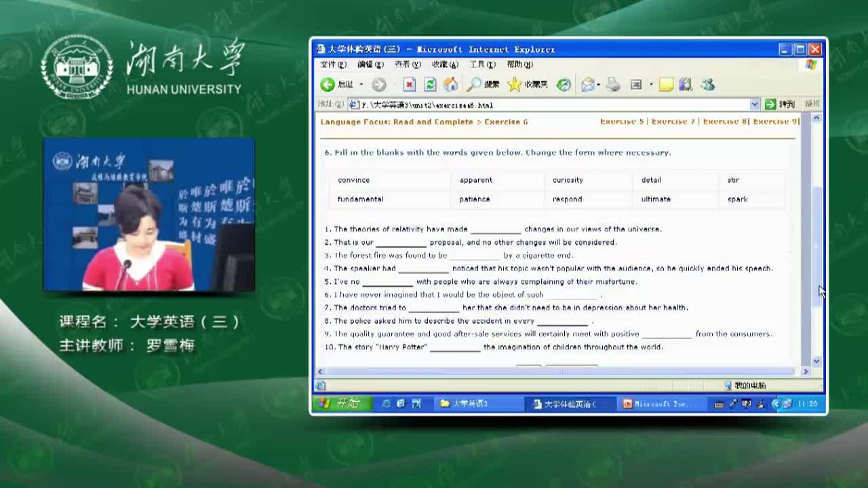Click the yellow Discuss note icon
The height and width of the screenshot is (488, 868).
coord(666,85)
